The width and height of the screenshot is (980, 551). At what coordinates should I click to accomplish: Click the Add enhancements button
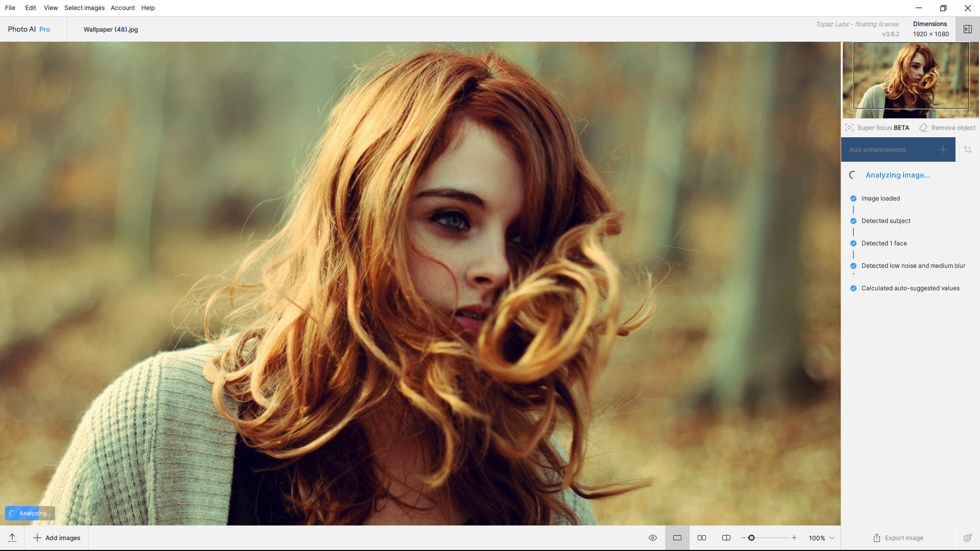[898, 149]
